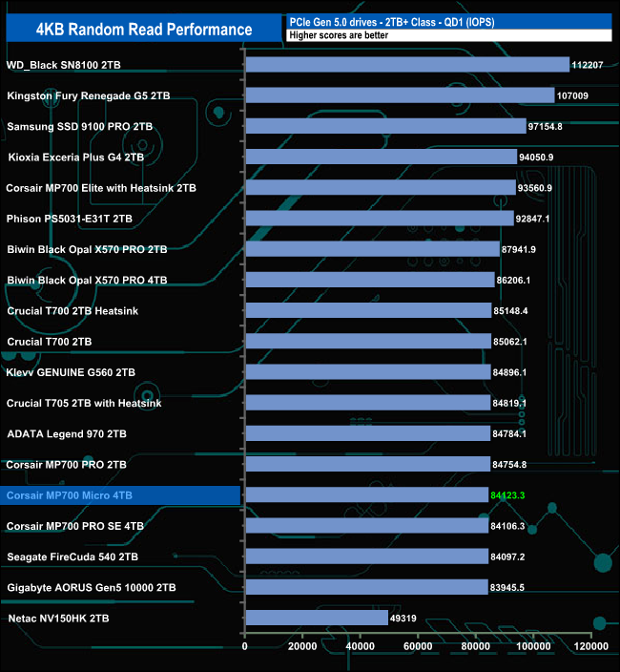Click the 20000 axis label

(x=302, y=646)
